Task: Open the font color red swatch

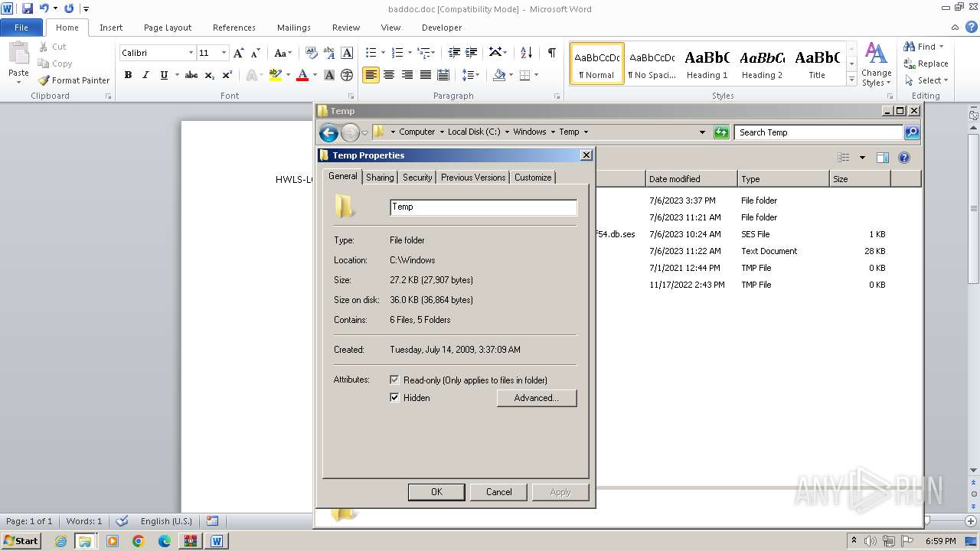Action: point(302,75)
